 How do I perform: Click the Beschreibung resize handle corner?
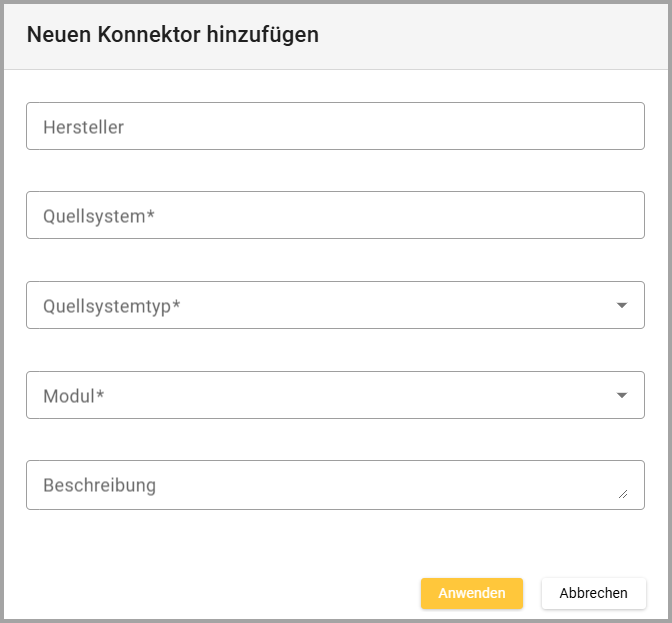[x=623, y=493]
